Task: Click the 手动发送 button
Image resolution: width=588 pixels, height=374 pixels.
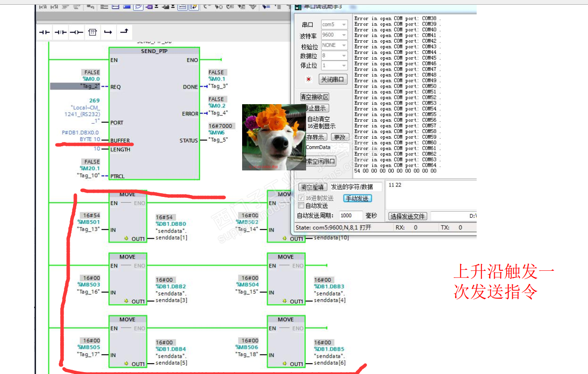Action: [x=357, y=198]
